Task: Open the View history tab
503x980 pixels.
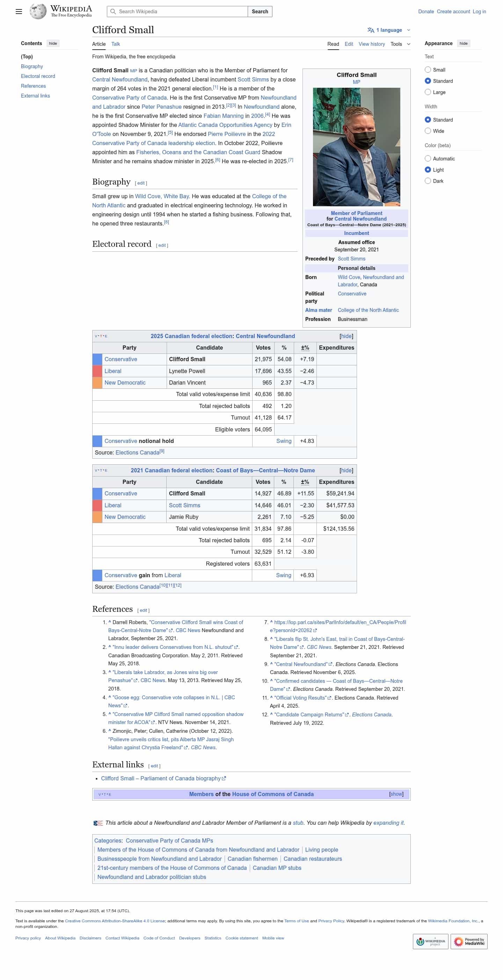Action: point(371,44)
